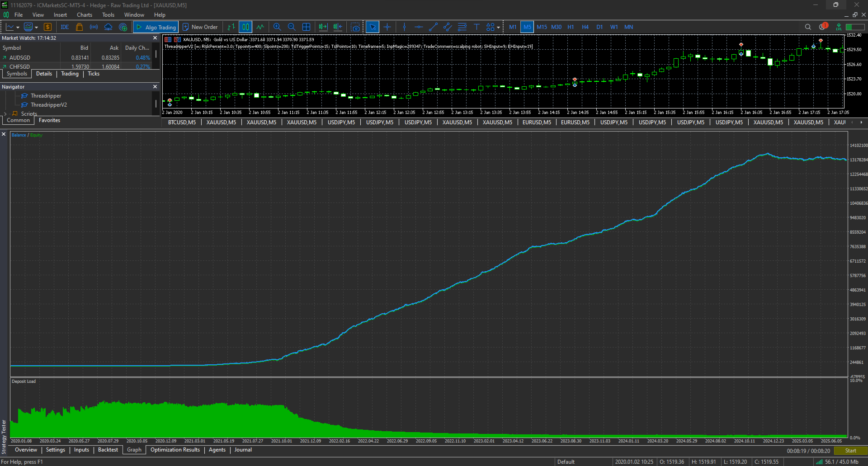Click the Start button in Strategy Tester

pyautogui.click(x=850, y=451)
